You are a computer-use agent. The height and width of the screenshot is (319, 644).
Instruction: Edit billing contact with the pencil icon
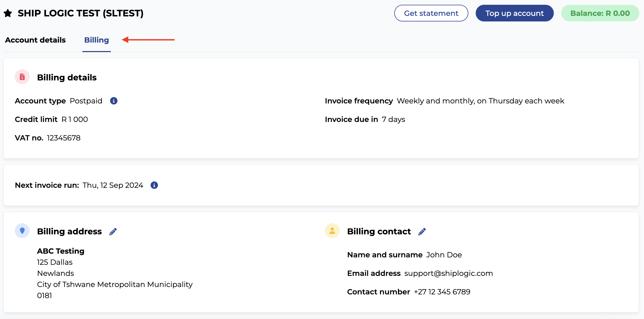click(422, 232)
